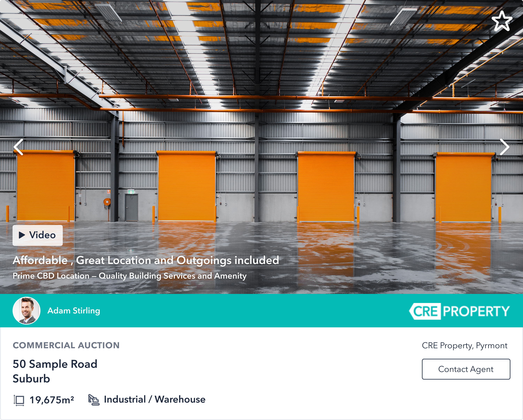
Task: Click the Industrial / Warehouse building icon
Action: click(x=94, y=400)
